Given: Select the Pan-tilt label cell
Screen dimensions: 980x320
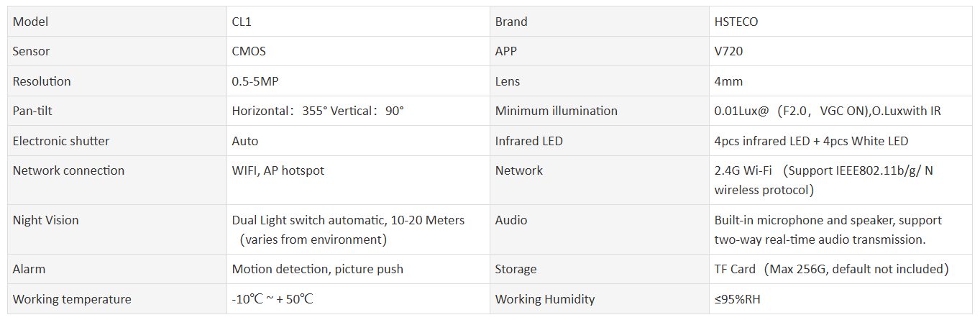Looking at the screenshot, I should click(32, 111).
